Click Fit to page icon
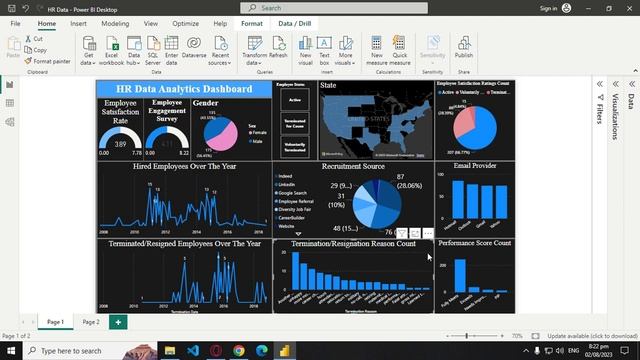640x360 pixels. [535, 336]
